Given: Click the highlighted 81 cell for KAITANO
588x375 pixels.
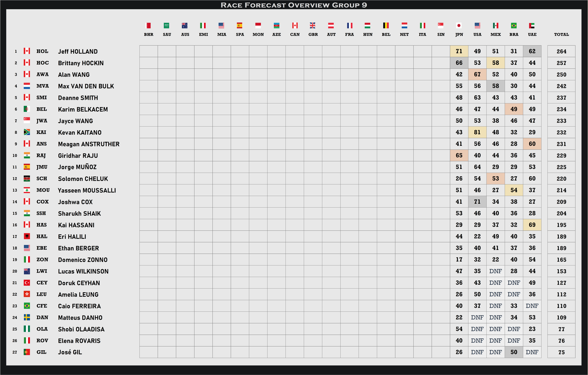Looking at the screenshot, I should (477, 132).
